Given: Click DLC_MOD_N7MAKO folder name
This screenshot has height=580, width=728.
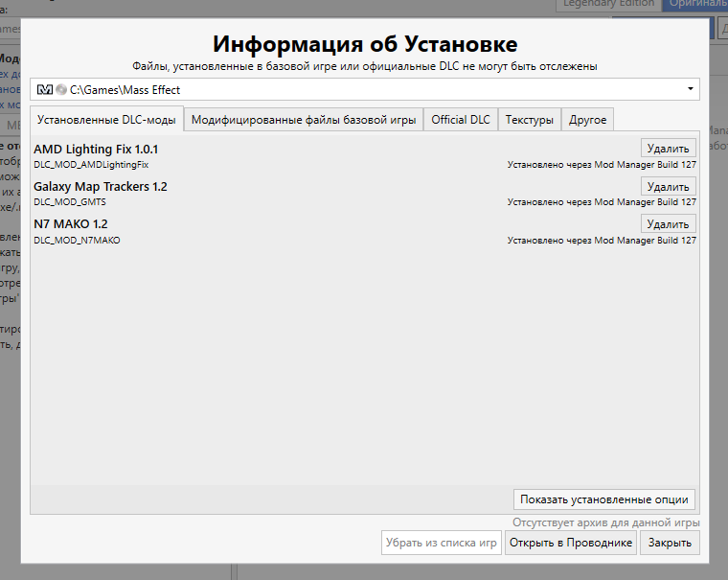Looking at the screenshot, I should coord(77,241).
